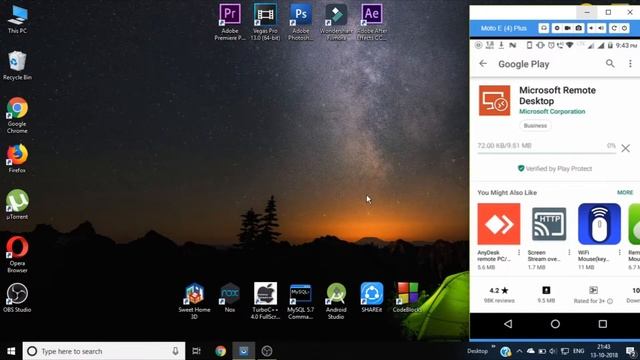Open Adobe Premiere Pro desktop shortcut
This screenshot has width=640, height=360.
click(230, 21)
